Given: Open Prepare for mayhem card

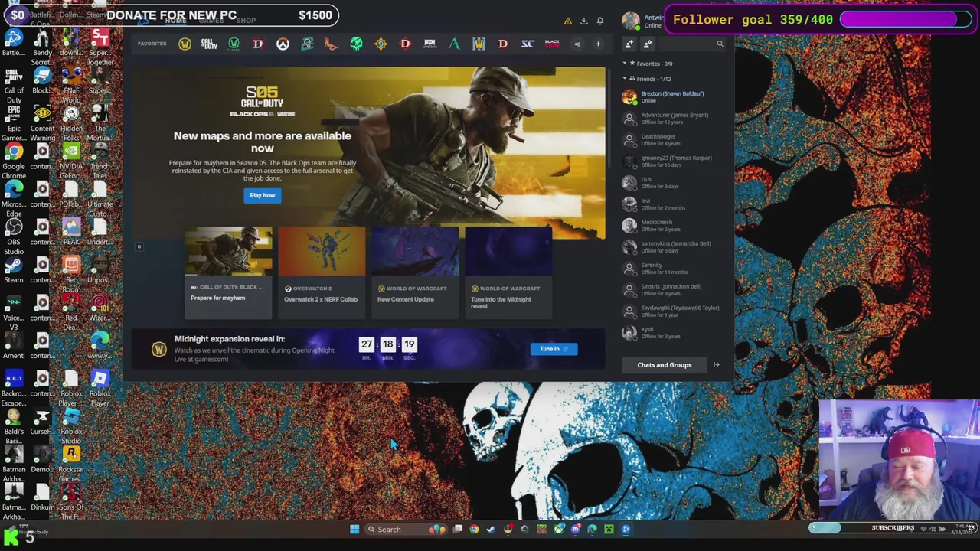Looking at the screenshot, I should [x=228, y=272].
